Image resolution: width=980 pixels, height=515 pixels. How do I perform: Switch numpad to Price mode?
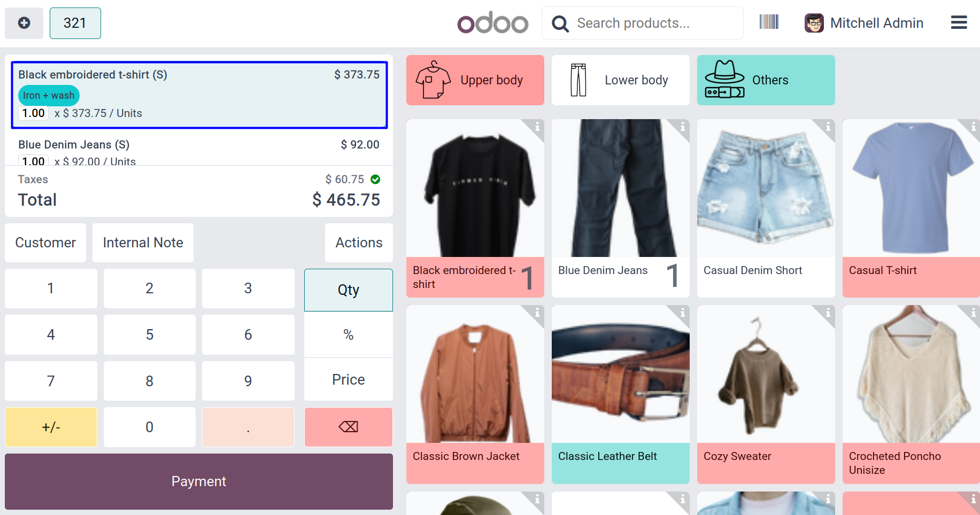click(x=348, y=380)
